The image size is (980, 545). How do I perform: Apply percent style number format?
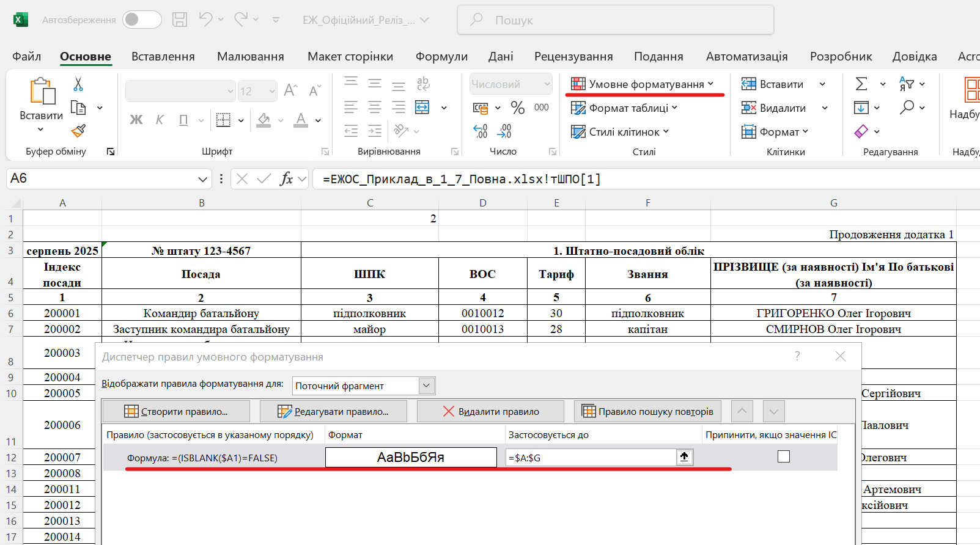point(518,108)
